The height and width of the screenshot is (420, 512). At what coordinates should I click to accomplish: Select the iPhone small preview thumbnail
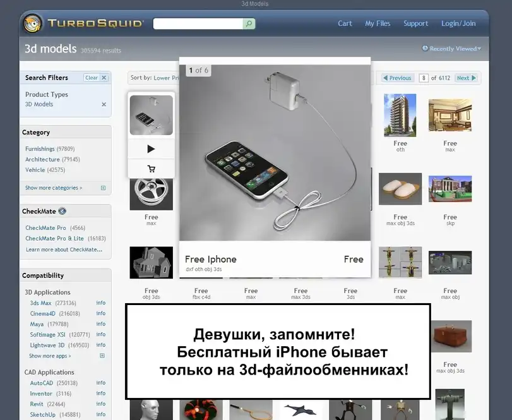(151, 115)
